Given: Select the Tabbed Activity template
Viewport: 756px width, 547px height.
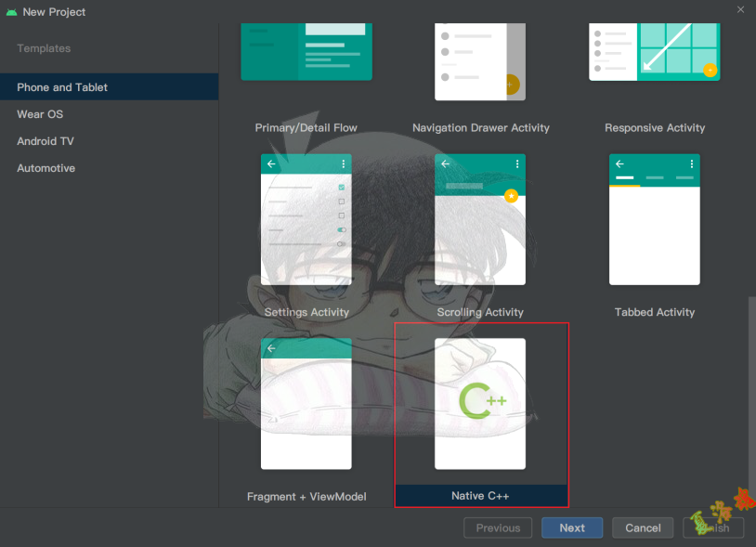Looking at the screenshot, I should (x=654, y=220).
